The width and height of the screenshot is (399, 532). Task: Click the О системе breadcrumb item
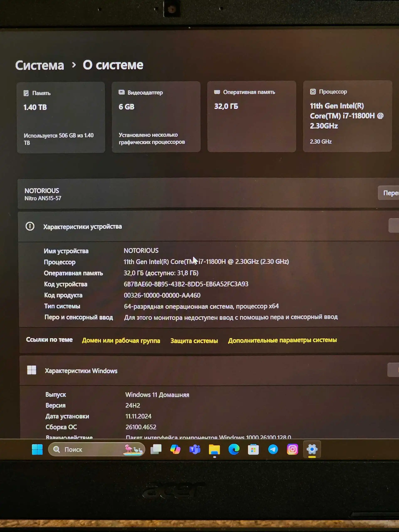pyautogui.click(x=113, y=65)
